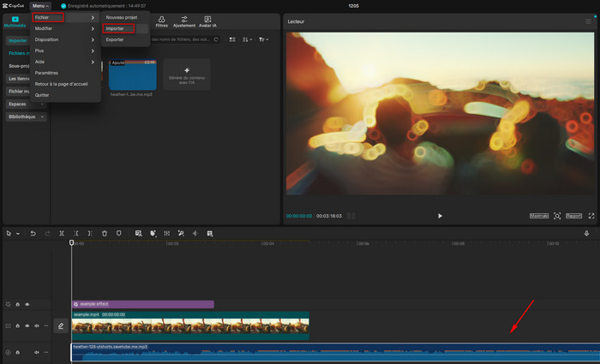Click the trash delete icon
The height and width of the screenshot is (364, 600).
105,233
